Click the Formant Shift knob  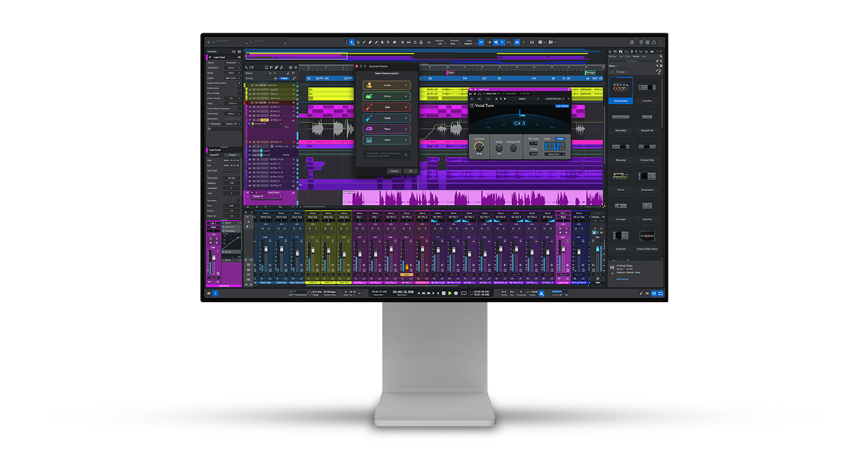[513, 148]
